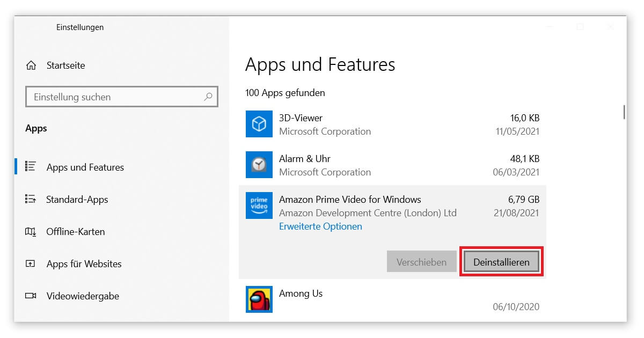644x338 pixels.
Task: Click the search magnifier icon
Action: tap(208, 97)
